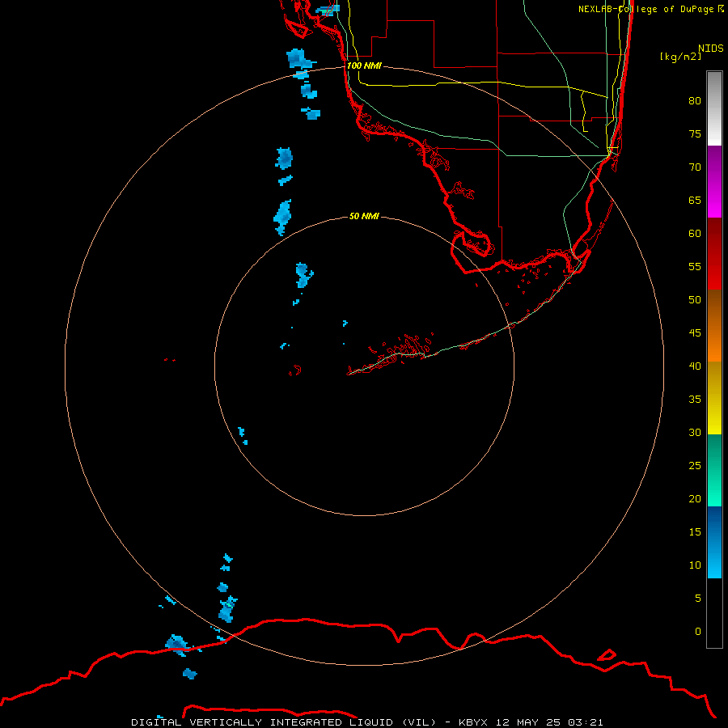728x728 pixels.
Task: Select the green segment of the color bar
Action: point(714,470)
